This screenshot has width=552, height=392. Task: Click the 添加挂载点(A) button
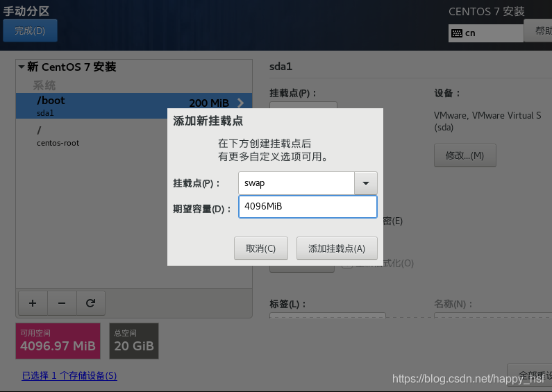337,248
